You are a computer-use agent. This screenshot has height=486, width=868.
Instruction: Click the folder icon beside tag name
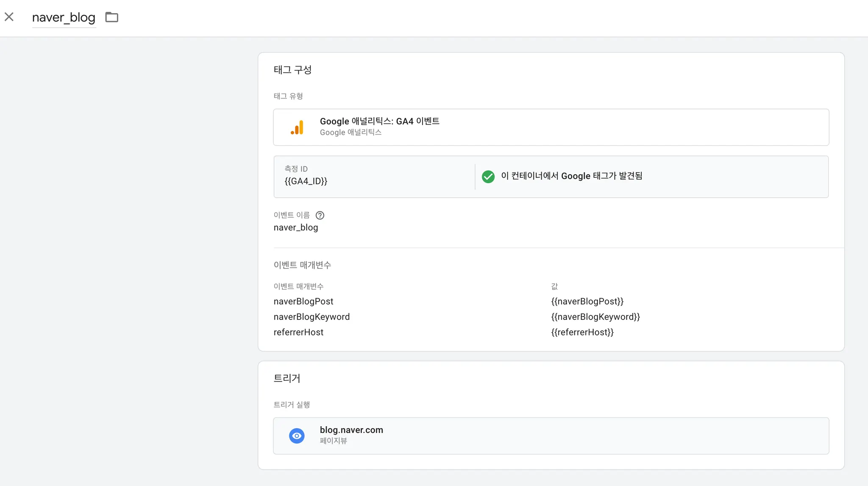coord(111,17)
